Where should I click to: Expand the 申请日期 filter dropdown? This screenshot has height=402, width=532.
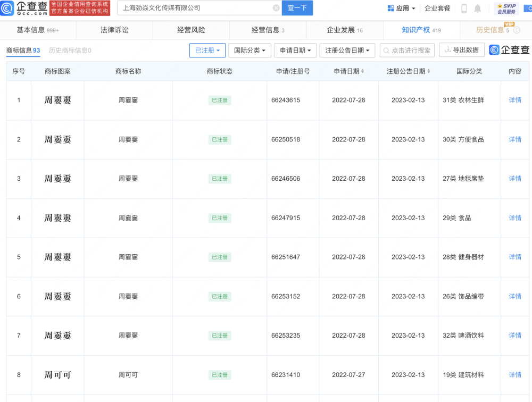pyautogui.click(x=295, y=51)
